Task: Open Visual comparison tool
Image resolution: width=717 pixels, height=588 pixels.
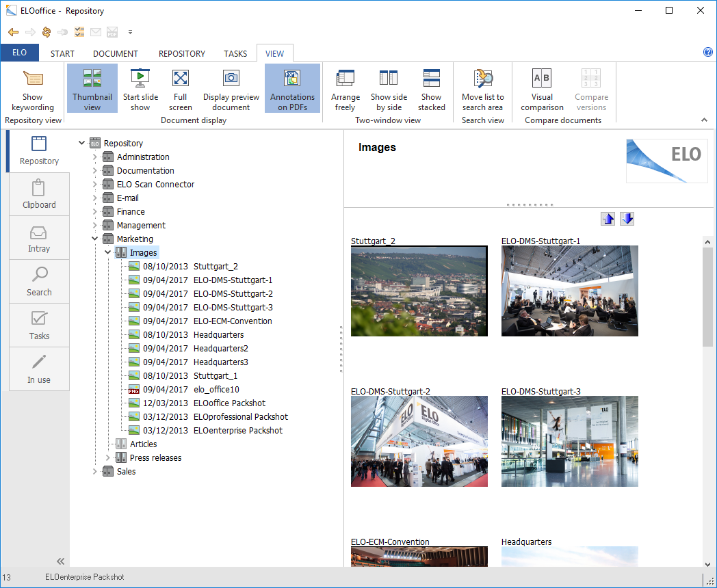Action: pos(542,88)
